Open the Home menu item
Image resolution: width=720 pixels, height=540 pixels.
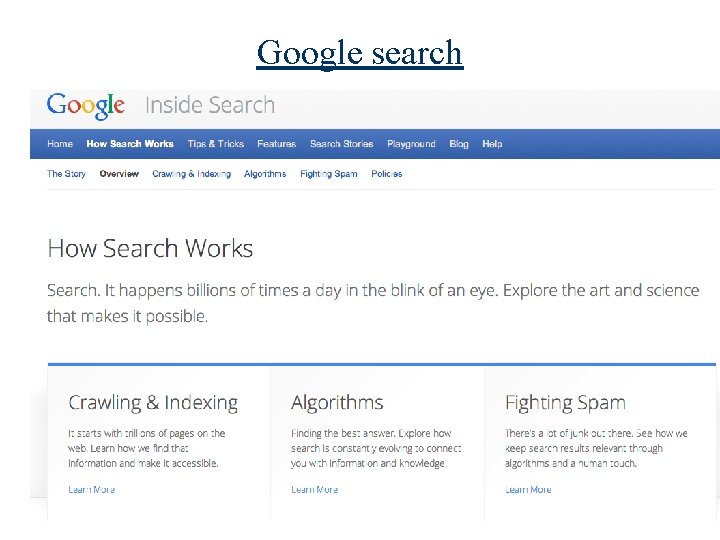60,144
